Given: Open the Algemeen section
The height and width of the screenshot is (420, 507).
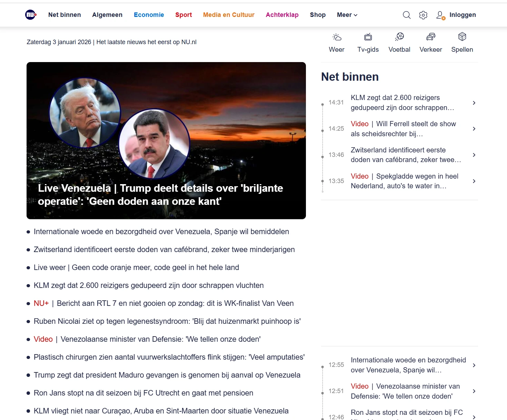Looking at the screenshot, I should pyautogui.click(x=107, y=15).
